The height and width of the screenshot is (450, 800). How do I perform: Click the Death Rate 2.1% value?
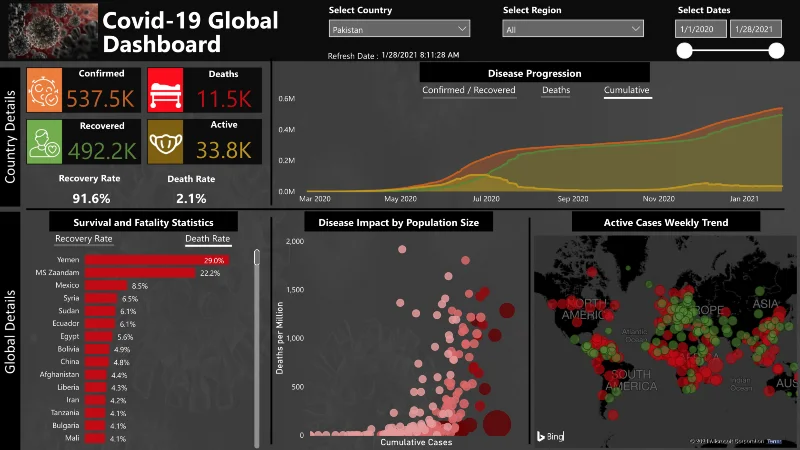(x=191, y=198)
